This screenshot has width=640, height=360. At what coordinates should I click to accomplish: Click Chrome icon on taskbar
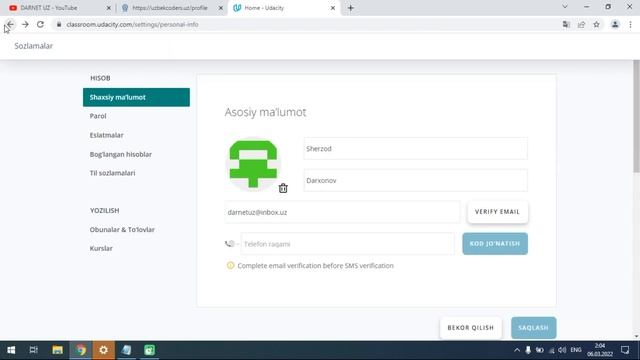click(80, 350)
